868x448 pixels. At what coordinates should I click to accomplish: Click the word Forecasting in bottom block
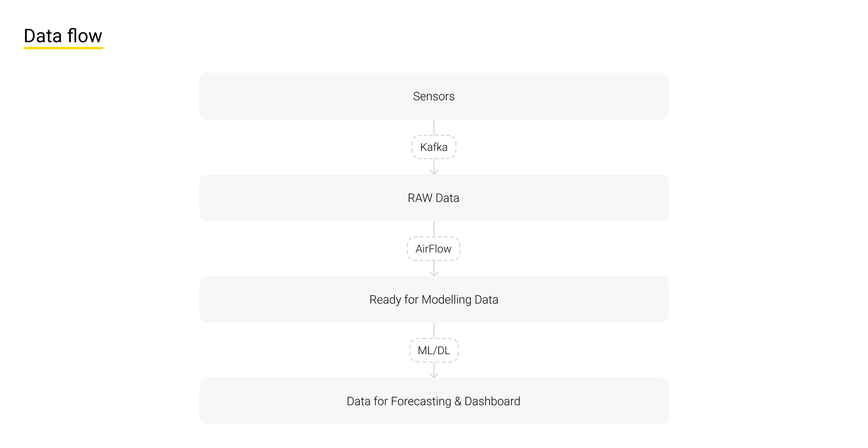point(421,401)
